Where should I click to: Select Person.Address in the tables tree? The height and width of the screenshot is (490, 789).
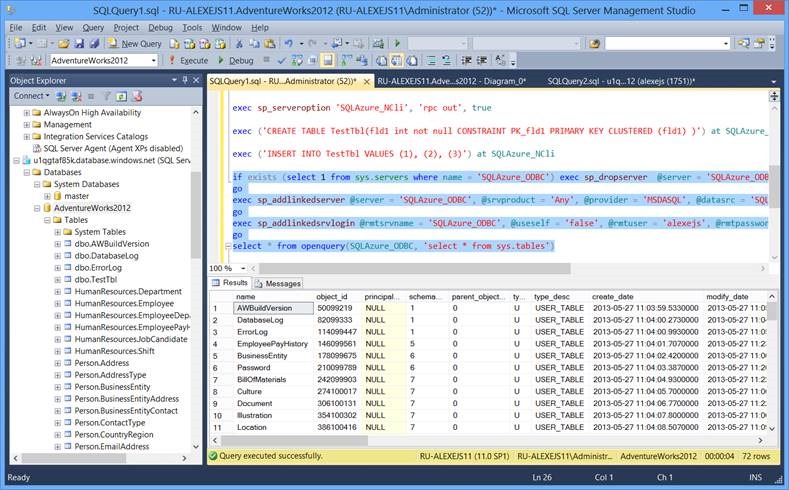click(102, 363)
